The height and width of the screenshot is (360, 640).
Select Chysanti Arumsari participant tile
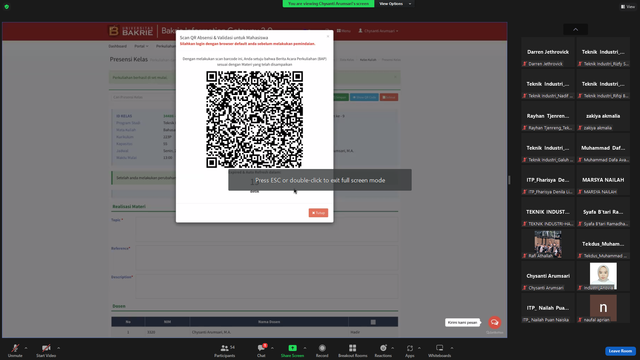[548, 276]
